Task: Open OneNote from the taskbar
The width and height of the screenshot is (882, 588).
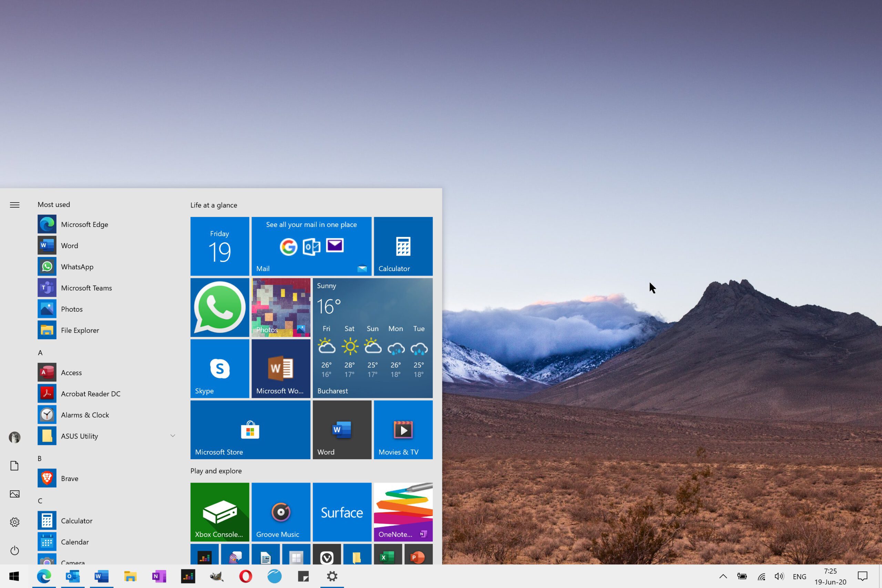Action: [x=159, y=576]
